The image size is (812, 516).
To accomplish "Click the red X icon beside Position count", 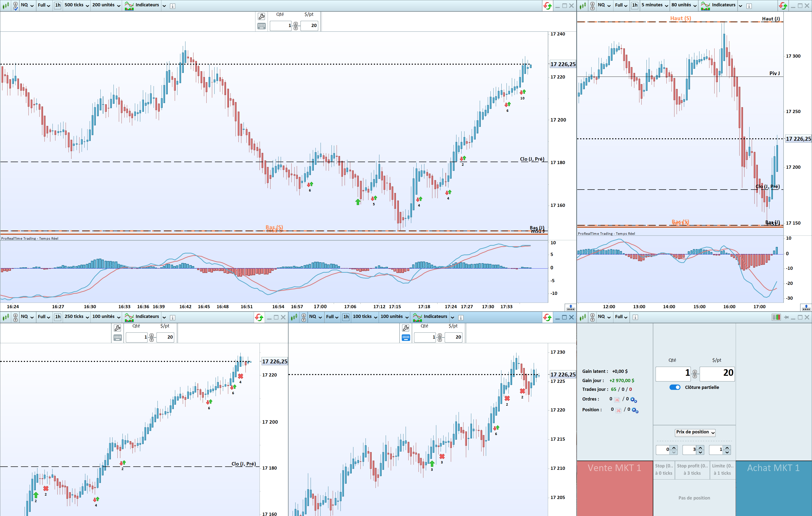I will pyautogui.click(x=619, y=411).
